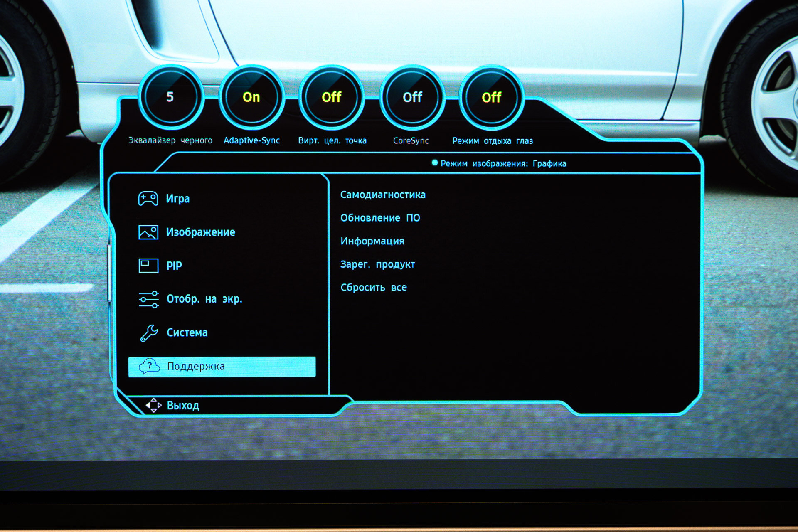Click the dot icon before Режим изображения
Screen dimensions: 798x532
435,163
